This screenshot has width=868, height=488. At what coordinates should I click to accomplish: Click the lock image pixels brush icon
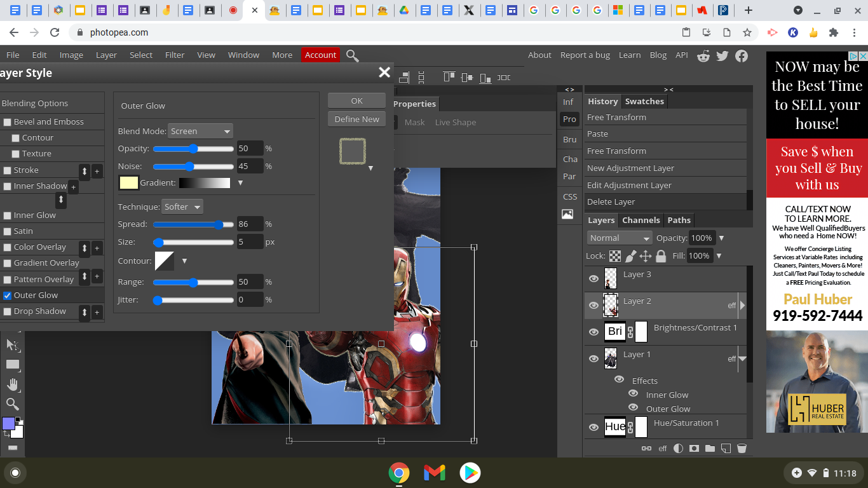(630, 256)
